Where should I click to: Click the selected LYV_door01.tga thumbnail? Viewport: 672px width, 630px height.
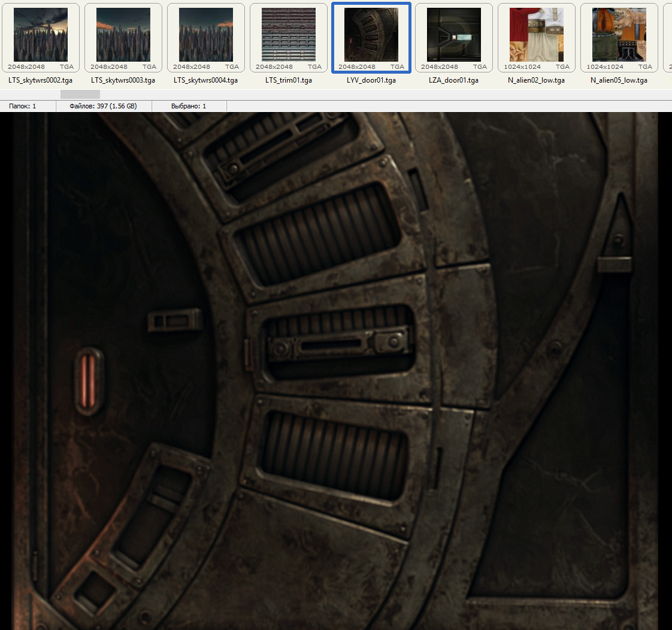[371, 34]
